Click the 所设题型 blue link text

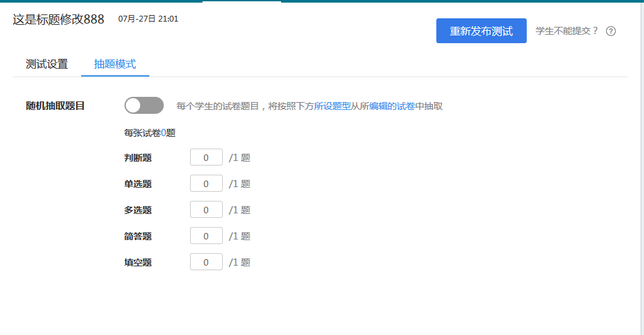click(x=332, y=106)
